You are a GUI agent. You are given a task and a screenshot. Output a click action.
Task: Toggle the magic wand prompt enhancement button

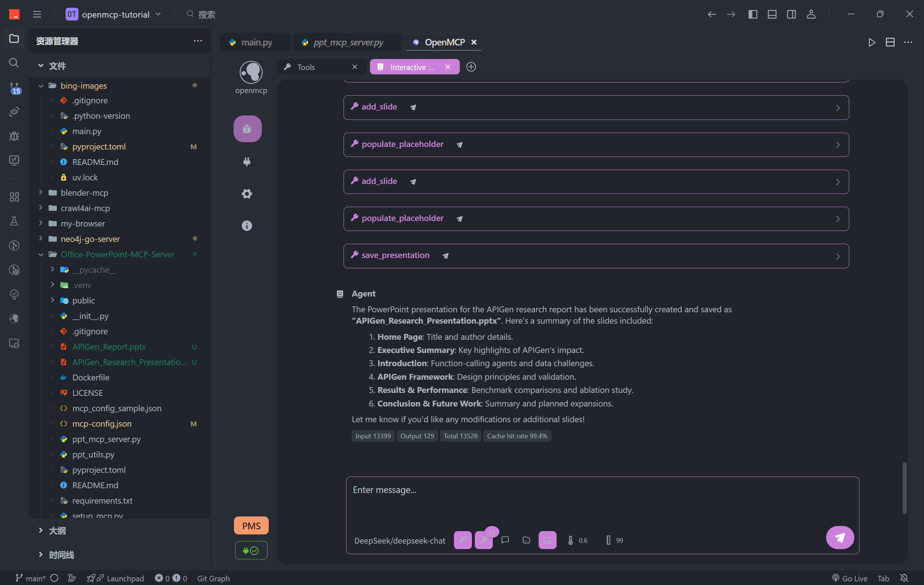click(463, 540)
